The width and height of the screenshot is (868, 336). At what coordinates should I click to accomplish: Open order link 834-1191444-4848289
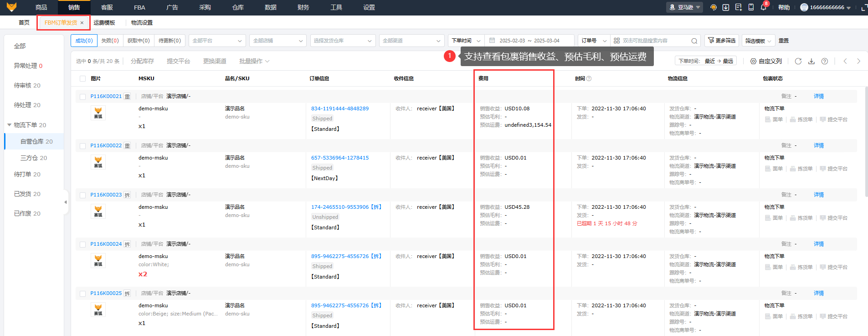(x=340, y=109)
